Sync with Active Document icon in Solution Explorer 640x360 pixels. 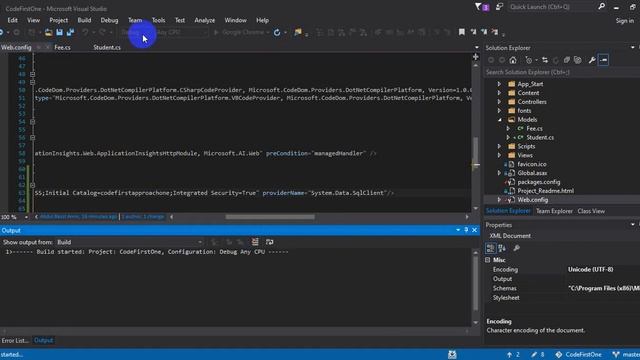click(545, 60)
